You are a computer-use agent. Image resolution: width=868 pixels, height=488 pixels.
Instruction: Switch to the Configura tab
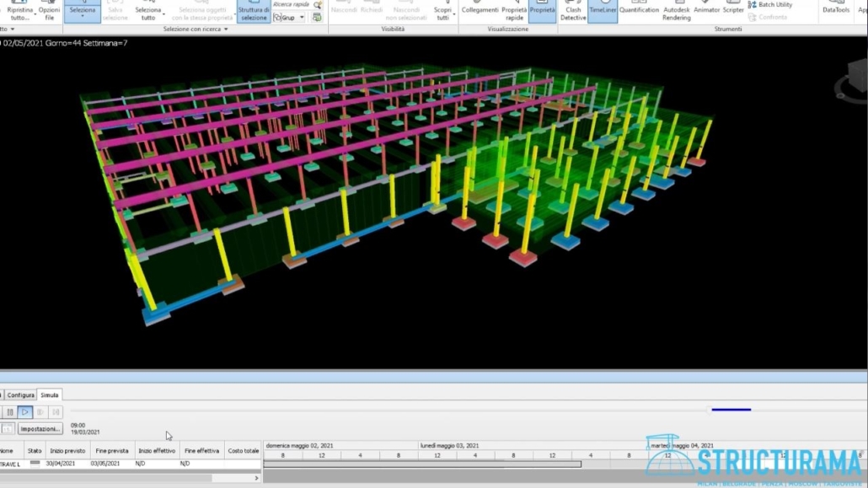tap(20, 395)
